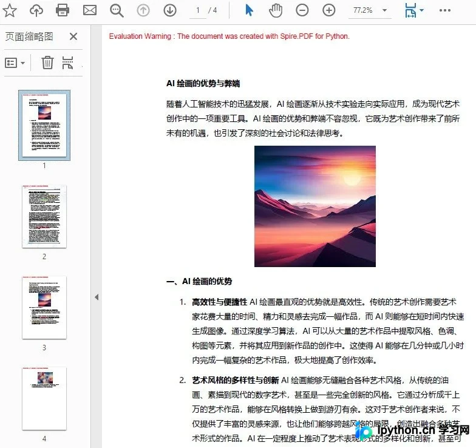Image resolution: width=476 pixels, height=448 pixels.
Task: Zoom out with the minus icon
Action: [302, 10]
